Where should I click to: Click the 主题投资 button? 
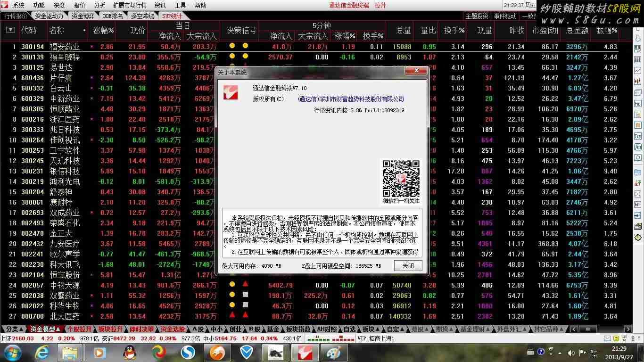(x=477, y=16)
